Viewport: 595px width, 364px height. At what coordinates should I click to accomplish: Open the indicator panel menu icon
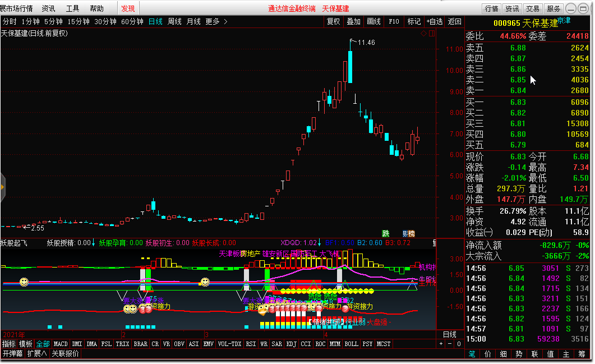pos(435,242)
